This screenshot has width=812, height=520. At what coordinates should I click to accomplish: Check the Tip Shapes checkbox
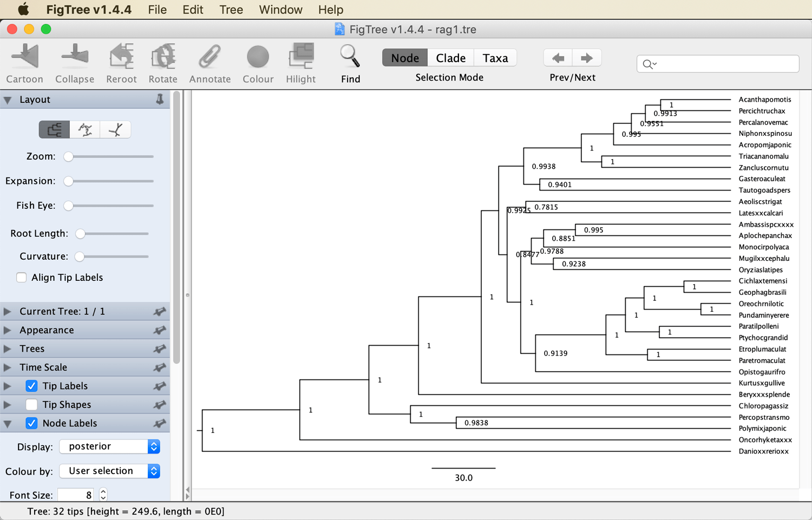point(31,405)
